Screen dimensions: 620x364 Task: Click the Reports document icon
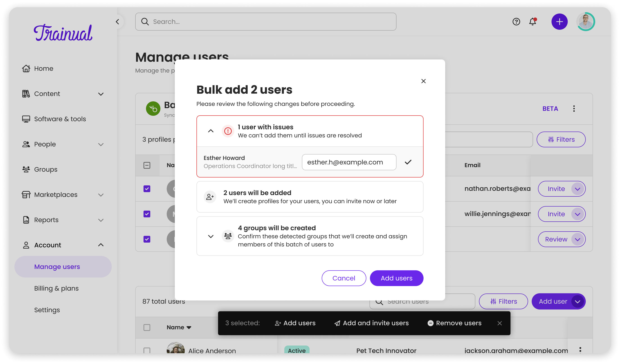point(26,220)
